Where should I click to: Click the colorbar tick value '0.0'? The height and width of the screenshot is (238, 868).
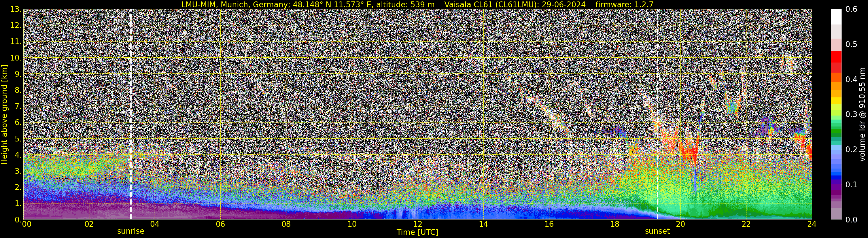(x=851, y=220)
